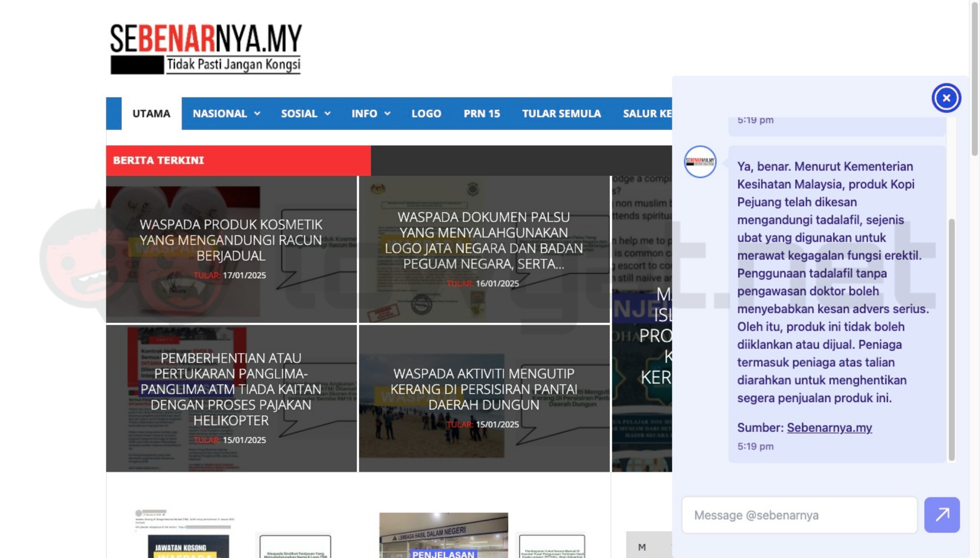The height and width of the screenshot is (558, 980).
Task: Select the UTAMA tab
Action: [151, 113]
